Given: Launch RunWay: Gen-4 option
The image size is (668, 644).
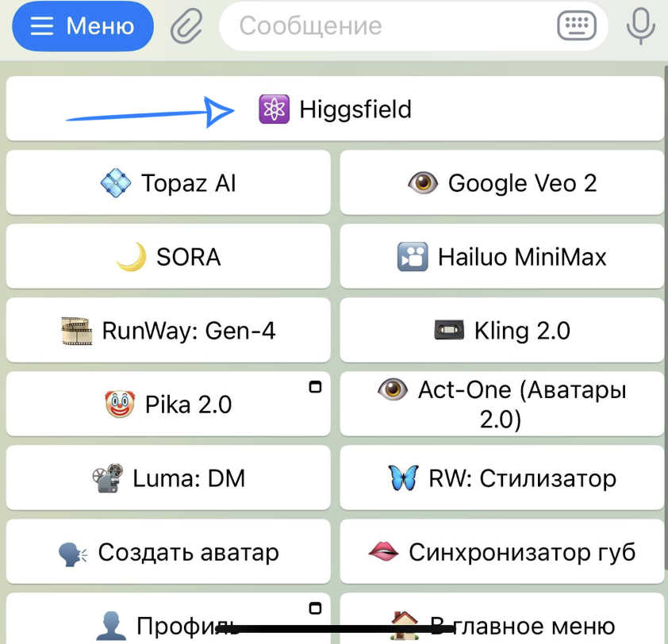Looking at the screenshot, I should (x=168, y=331).
